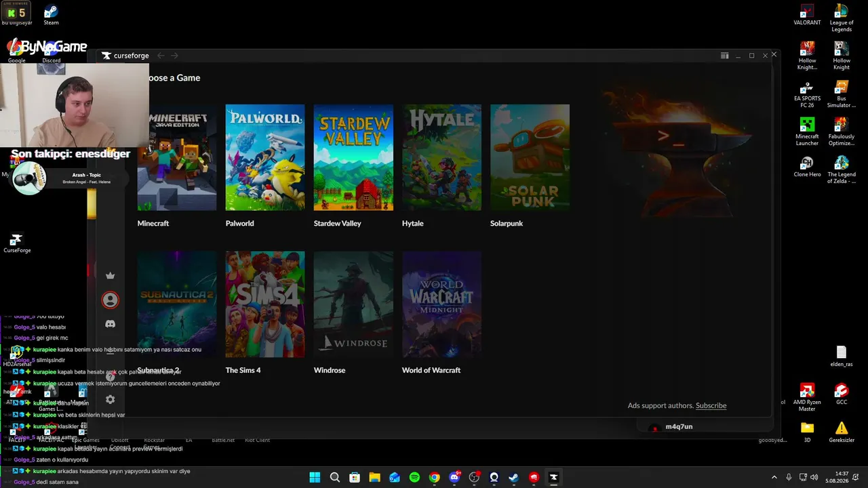868x488 pixels.
Task: Select the Bus Simulator desktop shortcut
Action: click(x=842, y=94)
